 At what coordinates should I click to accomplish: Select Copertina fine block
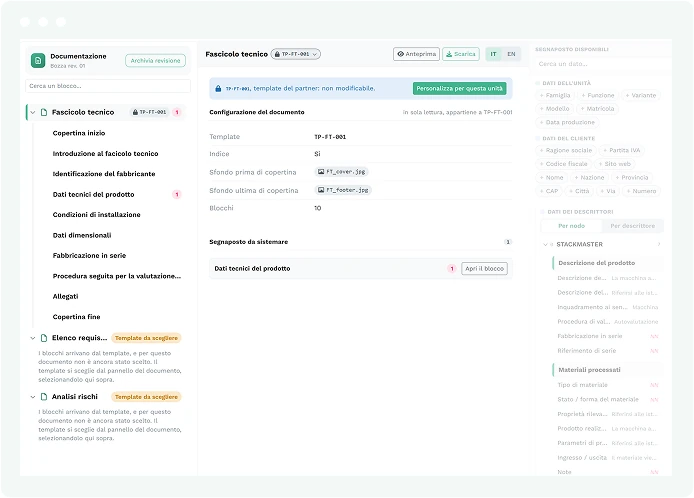76,317
